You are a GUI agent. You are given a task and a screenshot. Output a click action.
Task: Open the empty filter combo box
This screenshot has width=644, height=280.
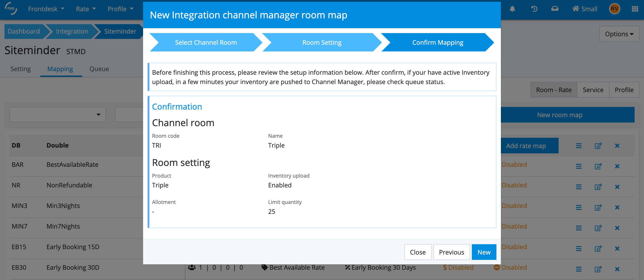57,115
